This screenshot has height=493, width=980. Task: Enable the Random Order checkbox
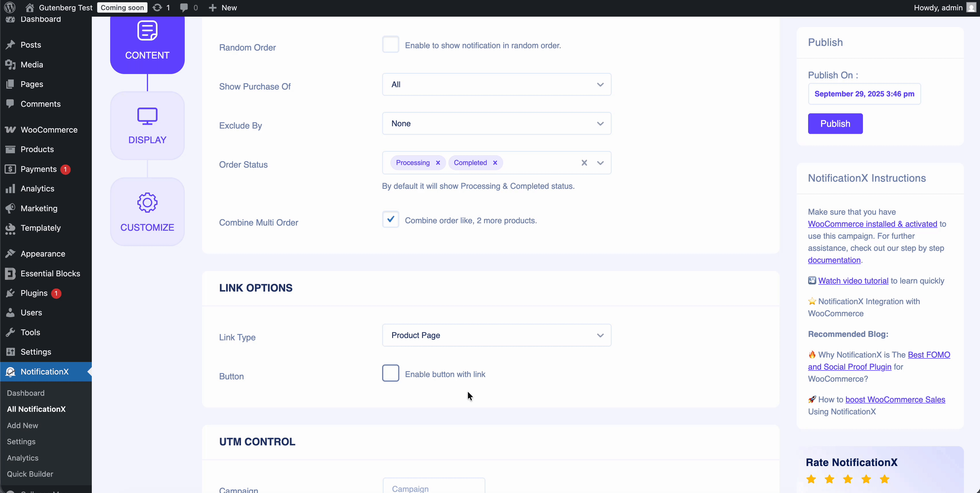pos(390,44)
